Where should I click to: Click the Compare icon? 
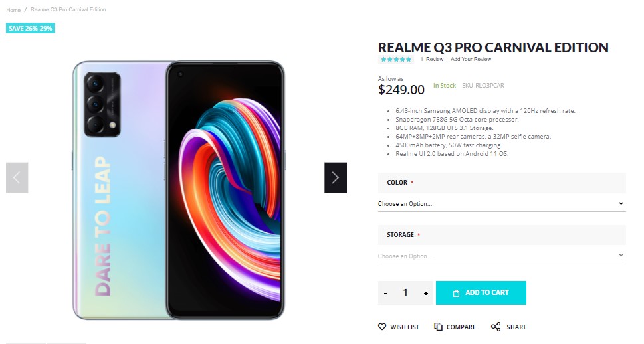pos(439,327)
